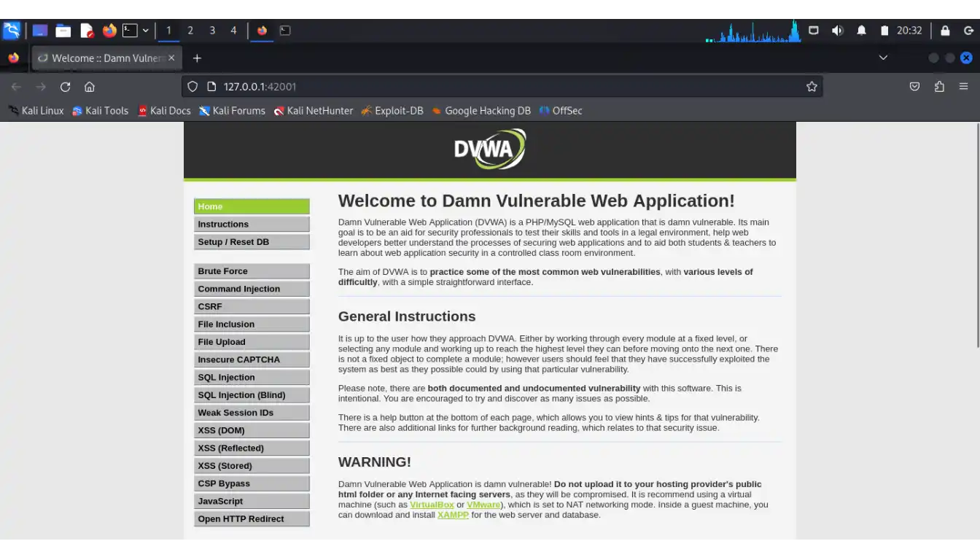
Task: Click the show desktop panel icon
Action: tap(40, 31)
